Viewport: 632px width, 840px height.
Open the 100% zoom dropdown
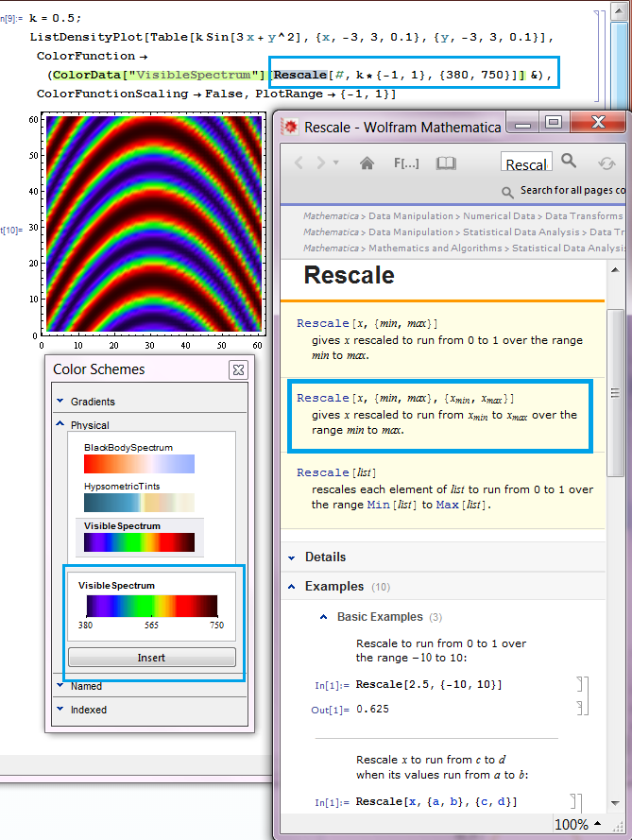578,825
